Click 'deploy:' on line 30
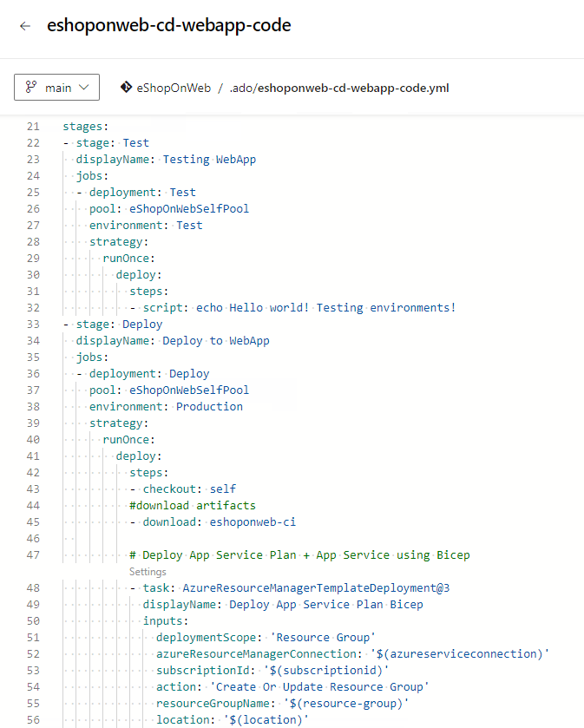This screenshot has height=728, width=584. [x=139, y=275]
